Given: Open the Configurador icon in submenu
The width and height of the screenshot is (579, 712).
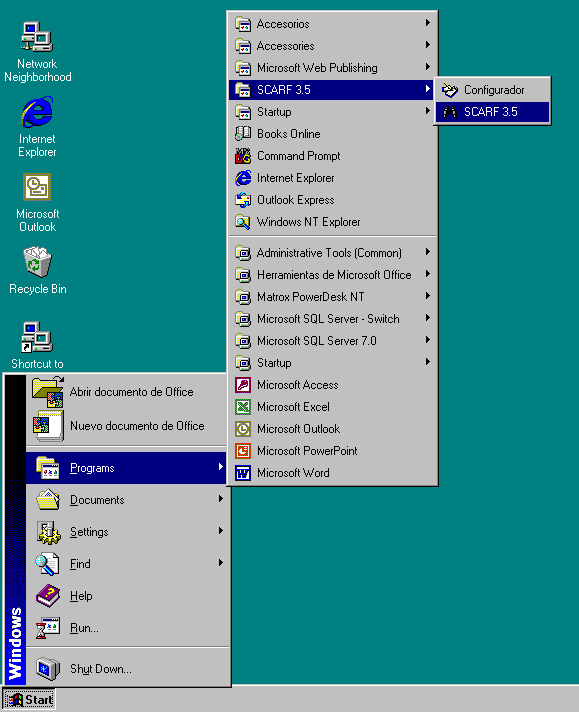Looking at the screenshot, I should click(450, 90).
